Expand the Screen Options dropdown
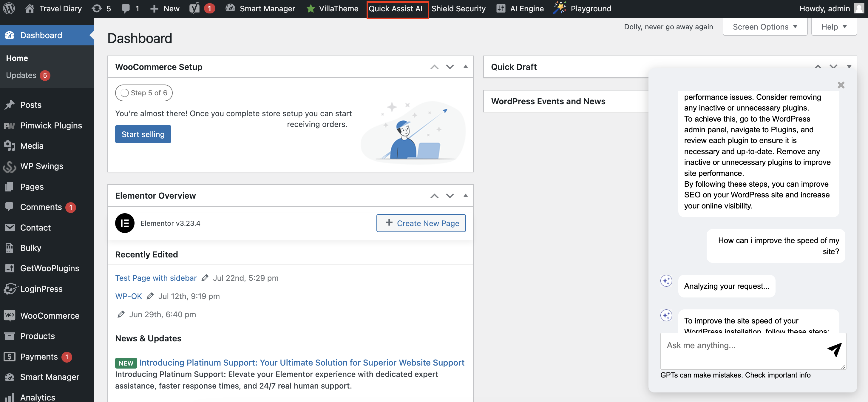This screenshot has height=402, width=868. point(764,27)
